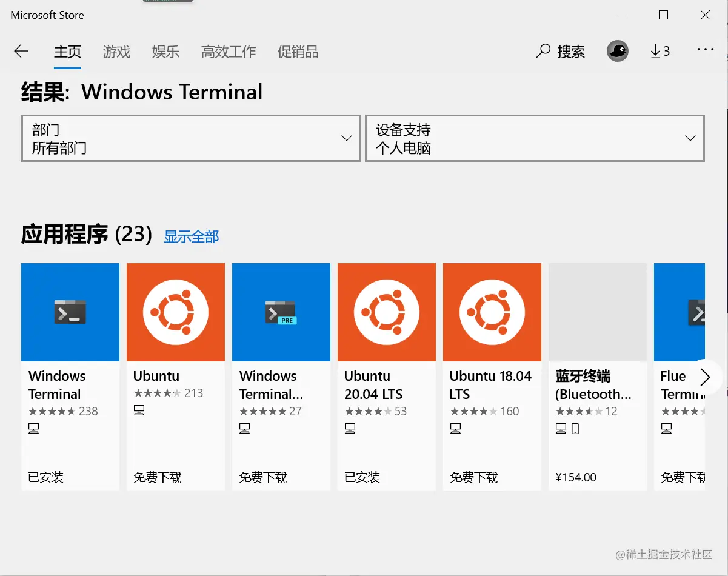Click 已安装 under Ubuntu 20.04 LTS
Screen dimensions: 728x576
pyautogui.click(x=362, y=477)
